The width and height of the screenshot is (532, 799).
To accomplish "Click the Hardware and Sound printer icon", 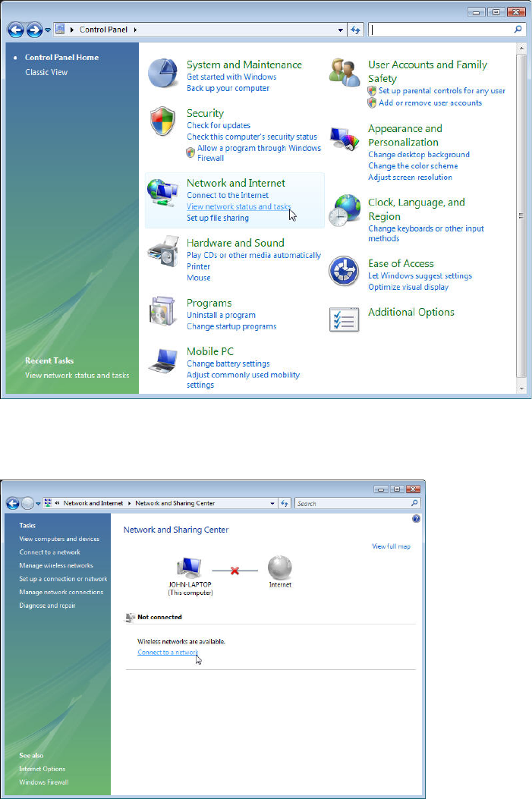I will tap(163, 251).
